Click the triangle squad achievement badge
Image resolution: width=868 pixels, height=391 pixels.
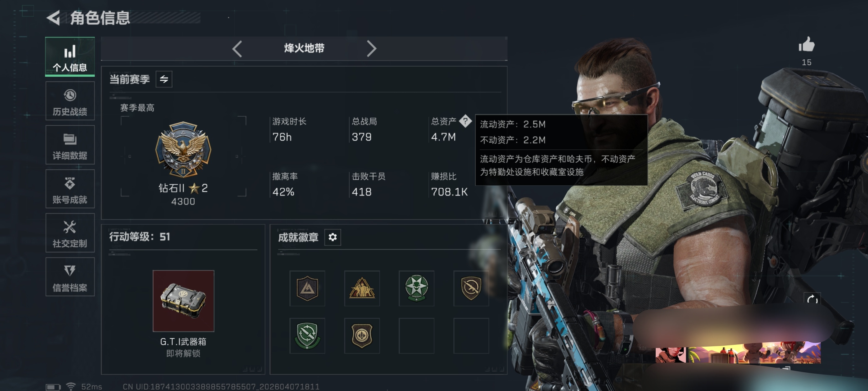point(362,288)
